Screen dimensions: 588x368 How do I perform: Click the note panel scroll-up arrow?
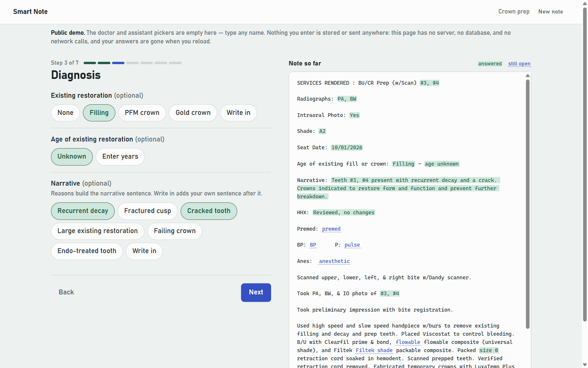528,76
